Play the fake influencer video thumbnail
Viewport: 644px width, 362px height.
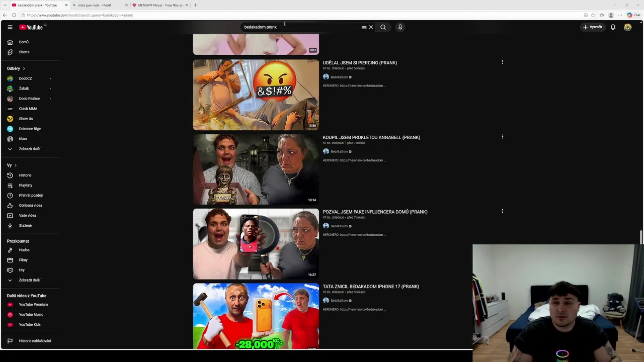(256, 244)
